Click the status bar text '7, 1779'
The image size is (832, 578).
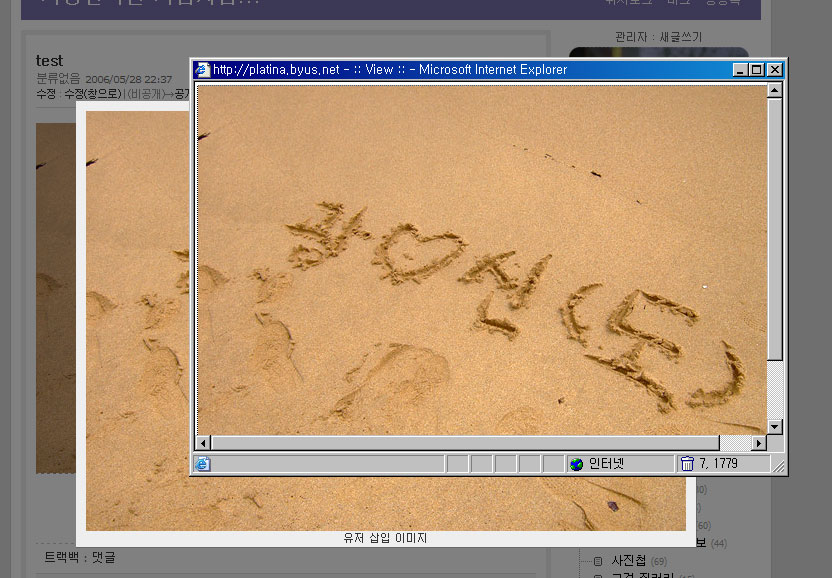coord(718,464)
